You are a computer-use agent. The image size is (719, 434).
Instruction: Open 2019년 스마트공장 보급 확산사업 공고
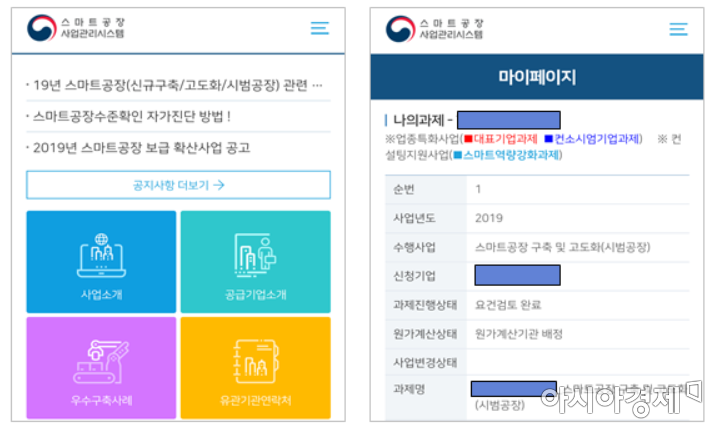click(x=140, y=148)
